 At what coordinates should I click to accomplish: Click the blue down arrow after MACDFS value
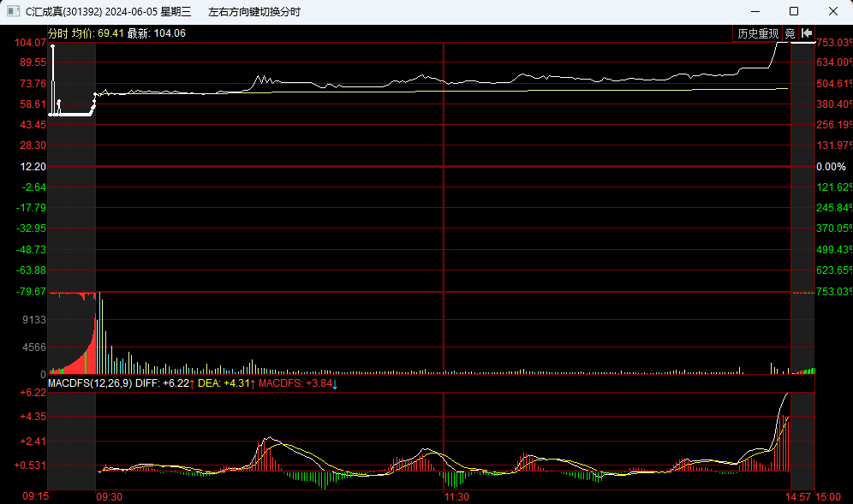335,384
